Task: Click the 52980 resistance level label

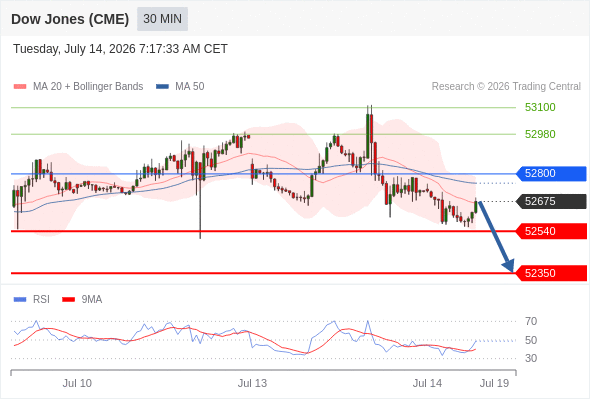Action: (x=540, y=134)
